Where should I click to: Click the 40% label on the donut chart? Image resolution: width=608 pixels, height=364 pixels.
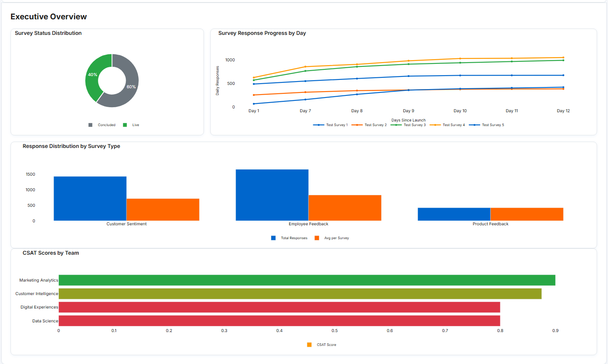point(93,75)
